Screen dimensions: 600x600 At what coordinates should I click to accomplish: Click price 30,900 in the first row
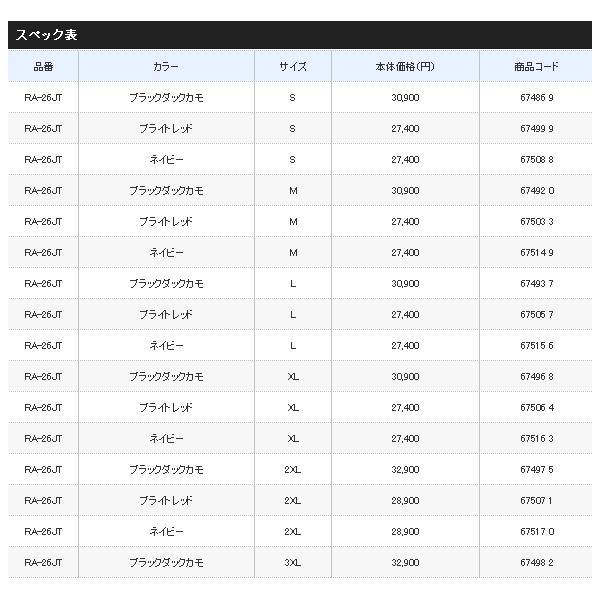(405, 98)
